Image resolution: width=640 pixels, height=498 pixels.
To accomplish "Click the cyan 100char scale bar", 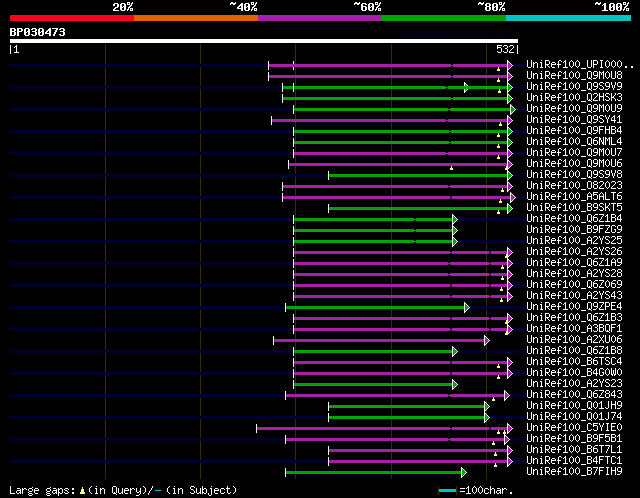I will (x=447, y=490).
